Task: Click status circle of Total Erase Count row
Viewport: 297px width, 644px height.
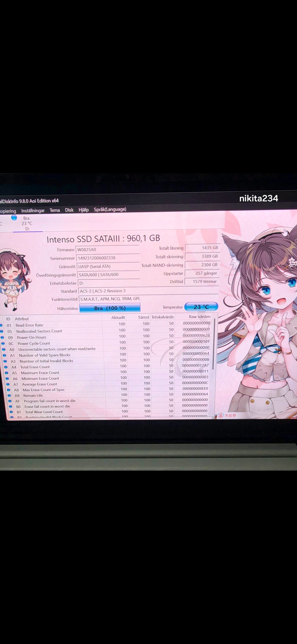Action: pos(6,367)
